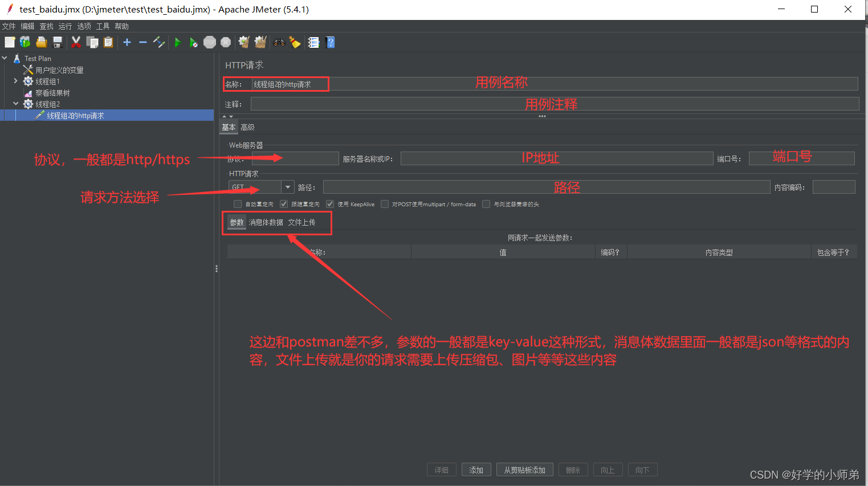Click the 向下 button

point(642,470)
